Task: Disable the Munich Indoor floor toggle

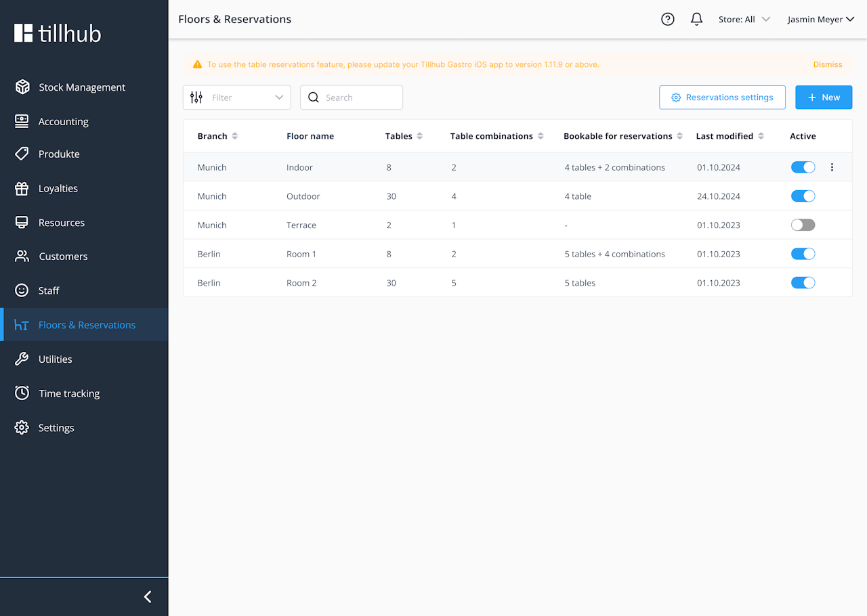Action: 803,167
